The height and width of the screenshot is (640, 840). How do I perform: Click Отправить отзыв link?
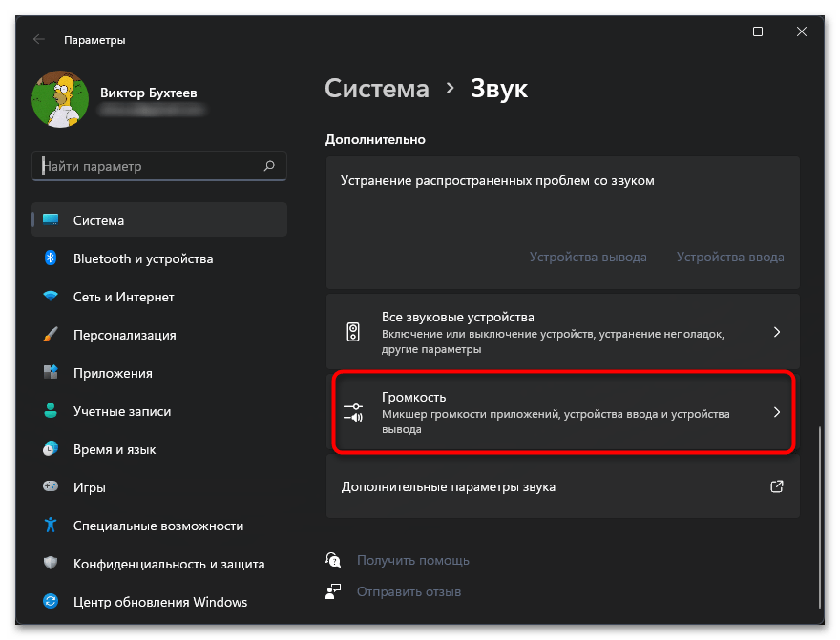409,591
